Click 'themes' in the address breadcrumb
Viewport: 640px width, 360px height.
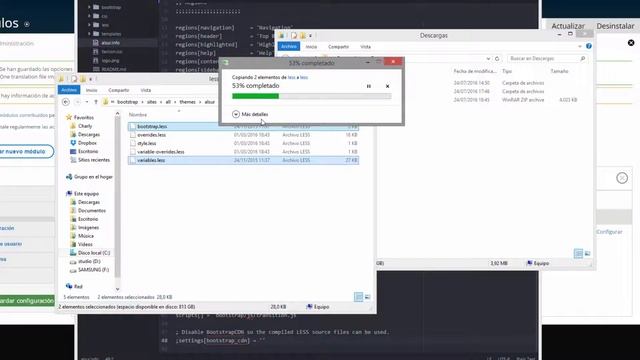pos(187,102)
